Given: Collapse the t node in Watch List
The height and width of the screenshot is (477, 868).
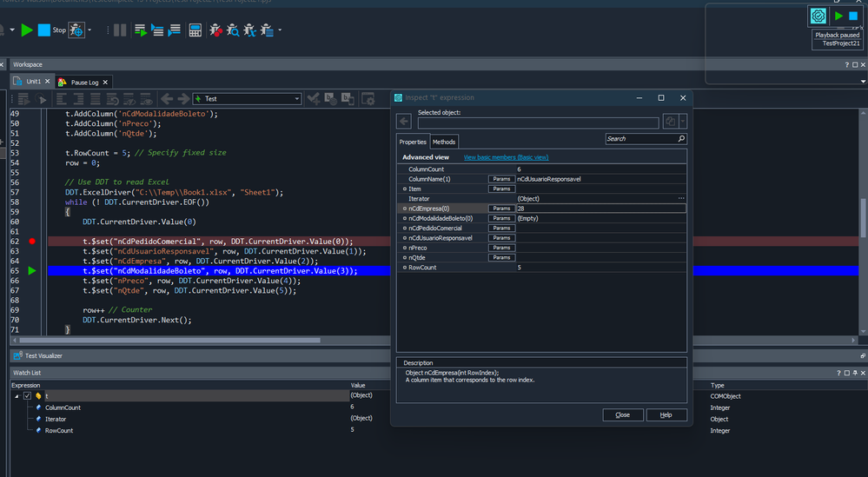Looking at the screenshot, I should [x=17, y=395].
